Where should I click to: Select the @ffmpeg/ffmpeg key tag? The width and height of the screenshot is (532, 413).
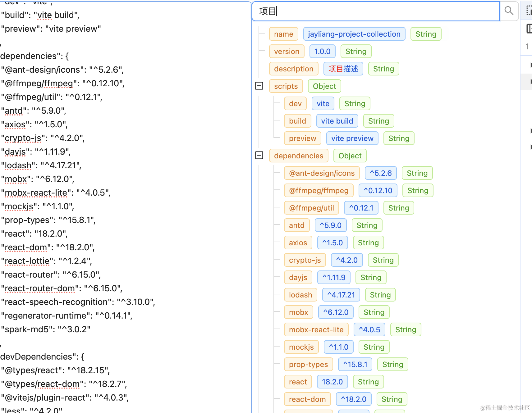319,191
